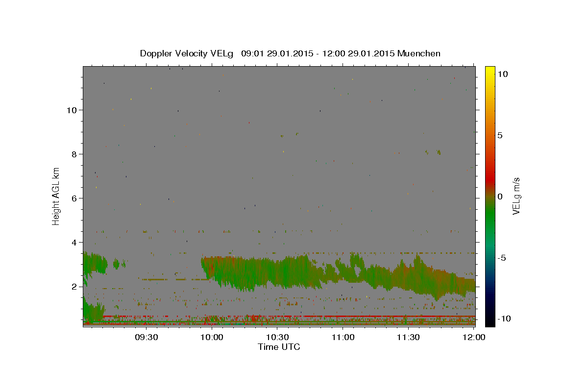Click the height axis label 8
Screen dimensions: 588x392
point(74,154)
